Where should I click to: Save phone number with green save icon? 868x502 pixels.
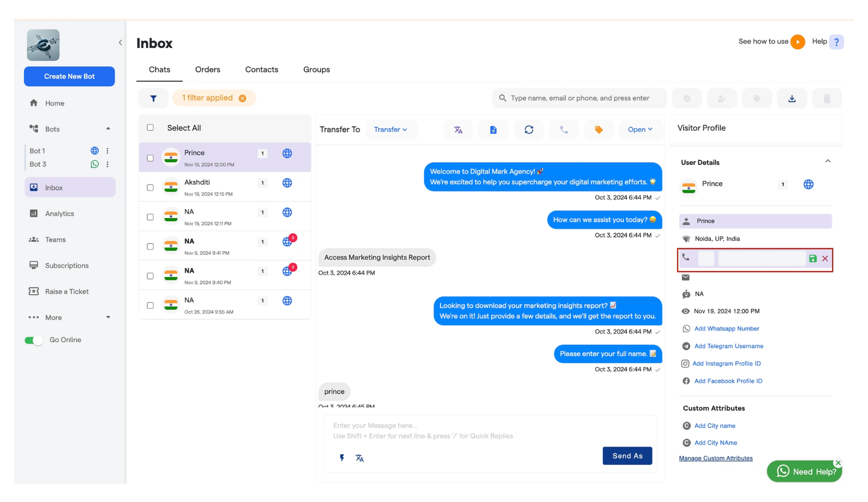pyautogui.click(x=813, y=258)
